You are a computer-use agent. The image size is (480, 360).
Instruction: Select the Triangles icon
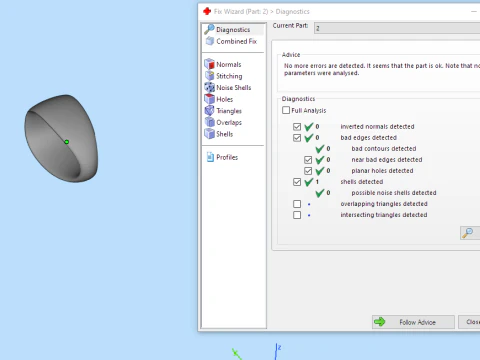[209, 110]
